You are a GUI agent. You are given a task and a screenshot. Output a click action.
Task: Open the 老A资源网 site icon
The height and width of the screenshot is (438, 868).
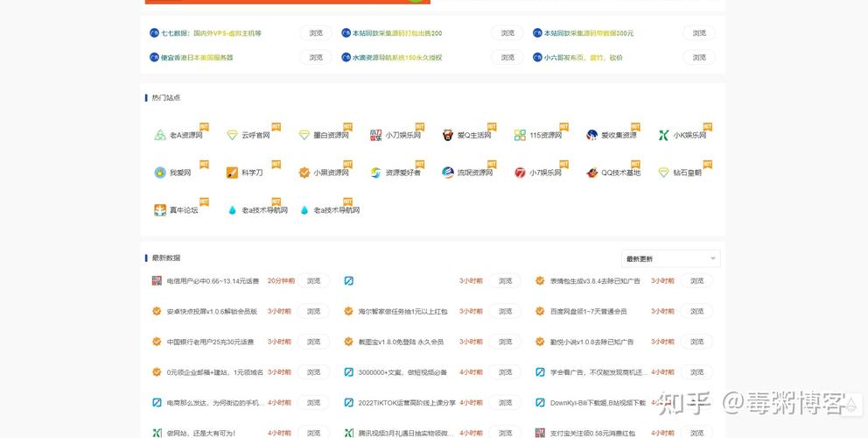[x=160, y=135]
